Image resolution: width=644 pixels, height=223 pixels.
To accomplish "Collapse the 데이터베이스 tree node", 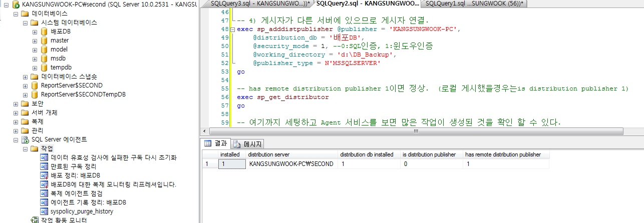I will (15, 13).
